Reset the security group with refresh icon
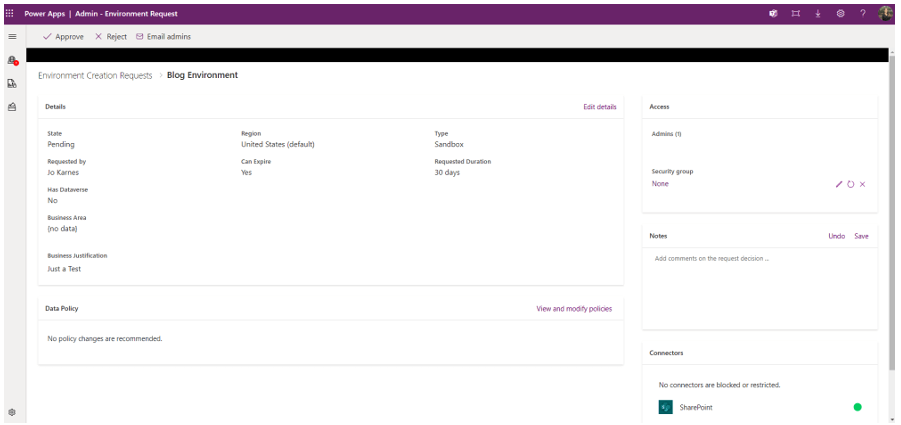 (x=851, y=184)
